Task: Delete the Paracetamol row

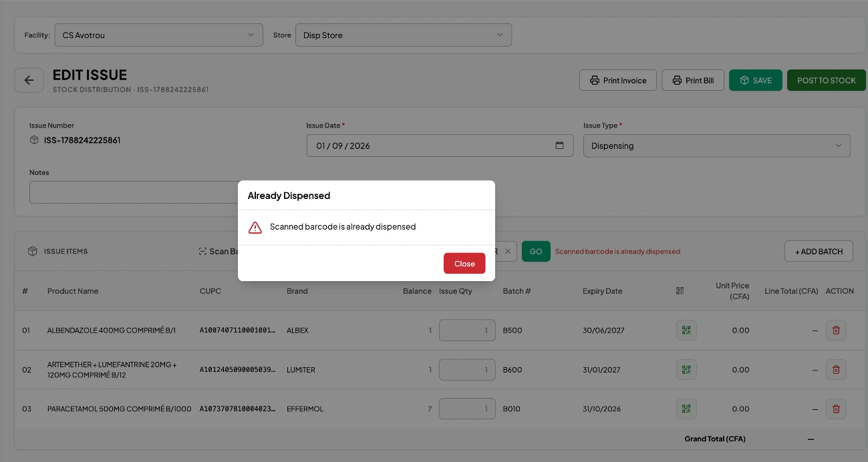Action: click(836, 409)
